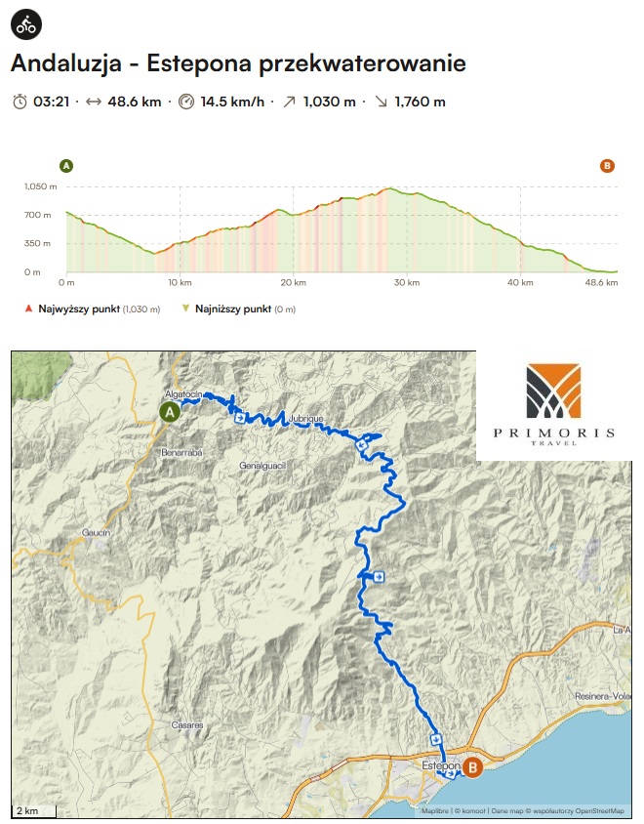The image size is (644, 824).
Task: Click the distance arrows icon beside 48.6 km
Action: [x=94, y=102]
